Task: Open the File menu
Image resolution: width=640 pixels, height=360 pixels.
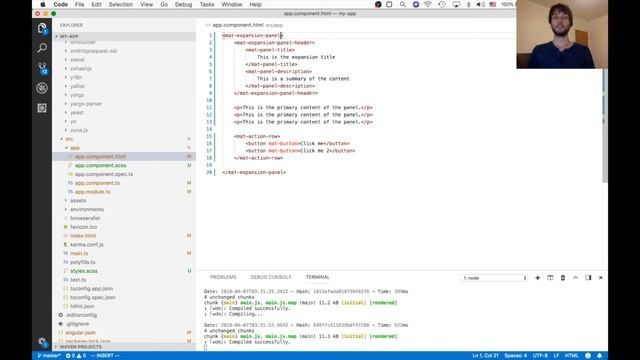Action: (x=80, y=4)
